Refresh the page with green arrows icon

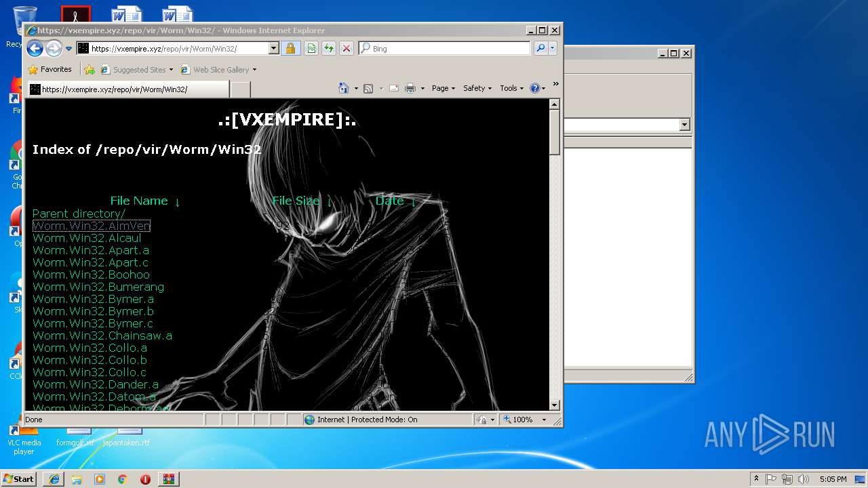(x=329, y=49)
